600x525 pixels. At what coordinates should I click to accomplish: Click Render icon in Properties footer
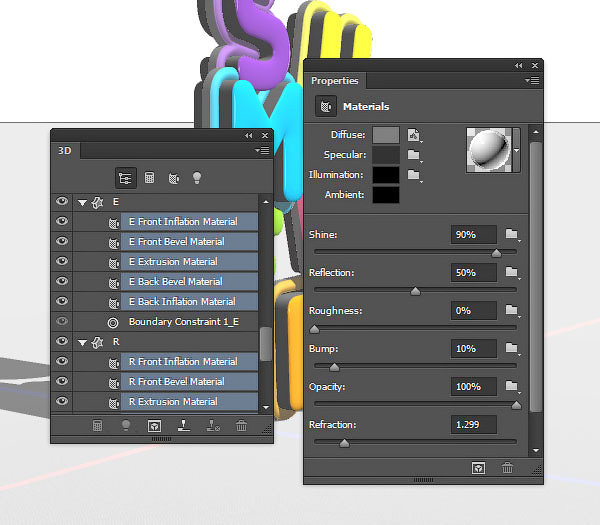pyautogui.click(x=479, y=468)
